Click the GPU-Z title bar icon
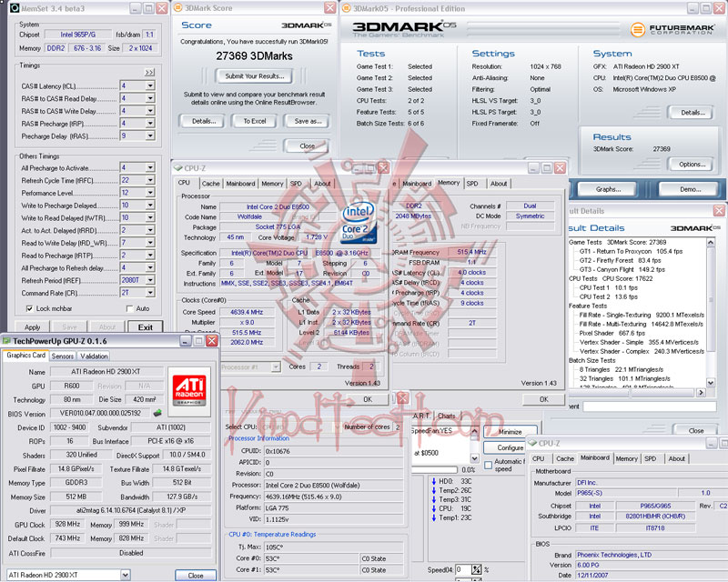Screen dimensions: 728x582 [6, 341]
